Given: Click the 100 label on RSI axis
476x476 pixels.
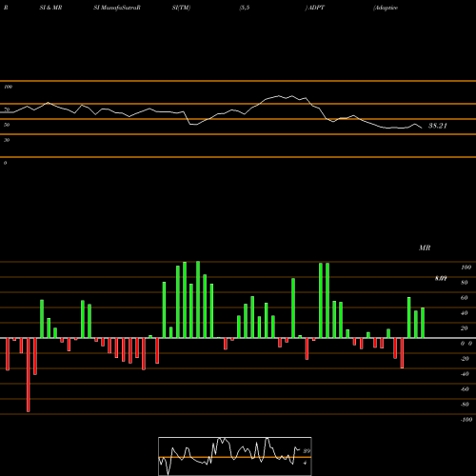Looking at the screenshot, I should 9,87.
